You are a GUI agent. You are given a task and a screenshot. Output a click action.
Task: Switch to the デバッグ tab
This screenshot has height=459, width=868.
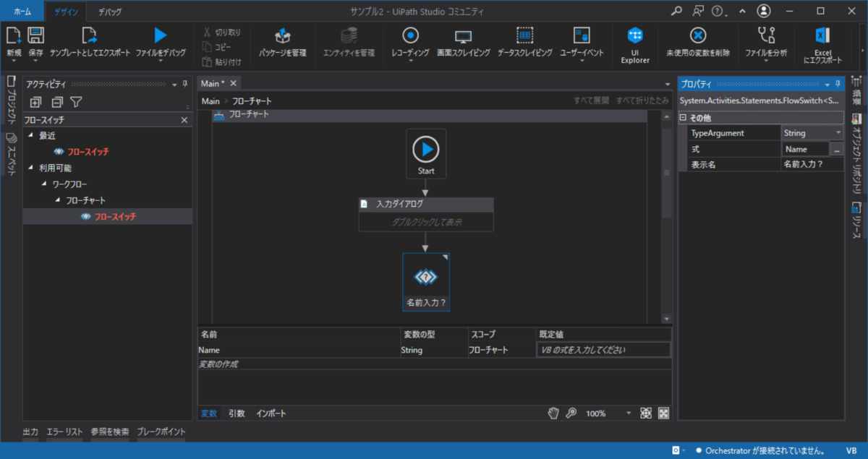click(x=110, y=12)
